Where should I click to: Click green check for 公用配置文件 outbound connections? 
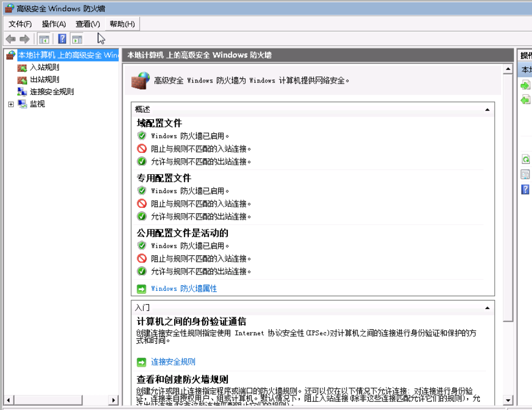[142, 271]
